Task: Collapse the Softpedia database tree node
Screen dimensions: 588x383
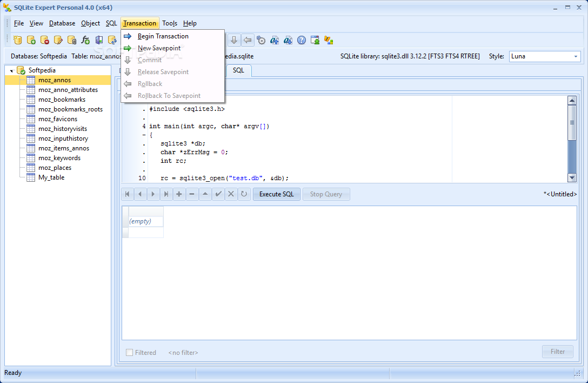Action: [x=12, y=70]
